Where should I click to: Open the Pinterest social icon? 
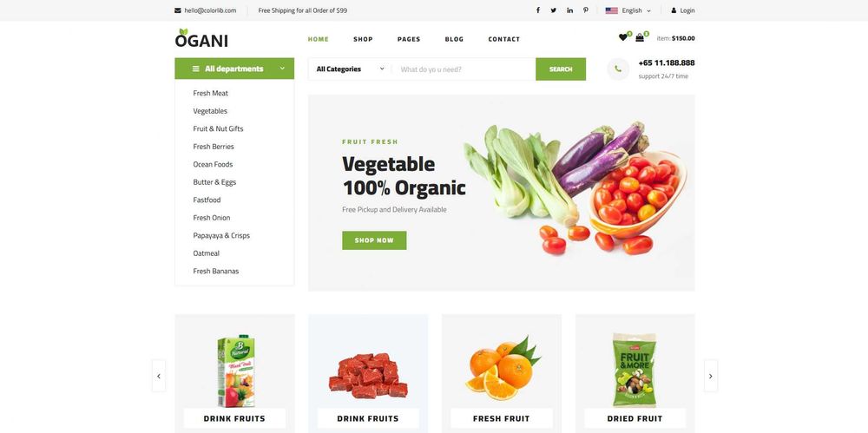[586, 10]
